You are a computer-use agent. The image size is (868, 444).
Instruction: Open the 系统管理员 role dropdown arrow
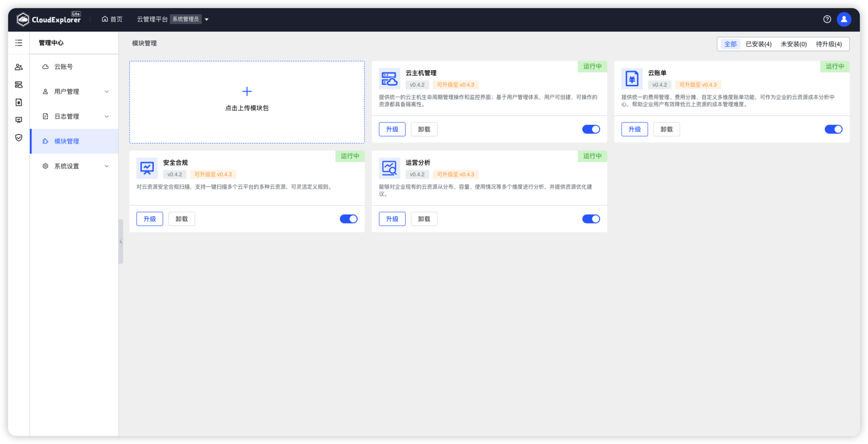coord(206,19)
